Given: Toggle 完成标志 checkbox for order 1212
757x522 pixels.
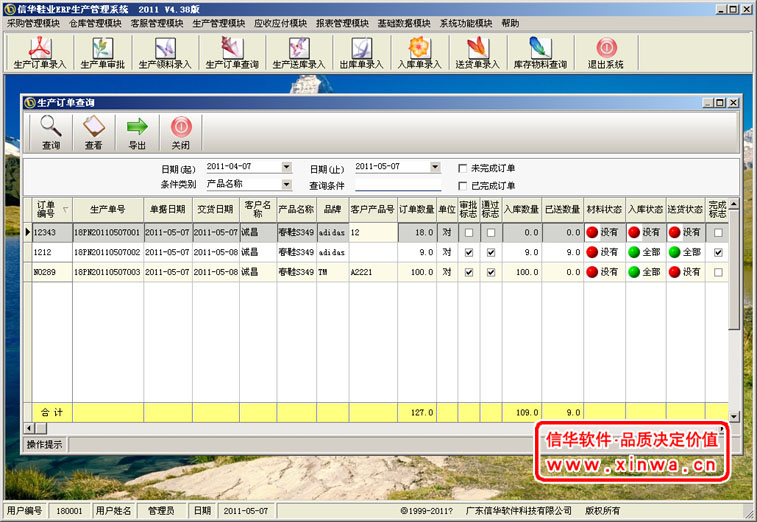Looking at the screenshot, I should click(718, 253).
